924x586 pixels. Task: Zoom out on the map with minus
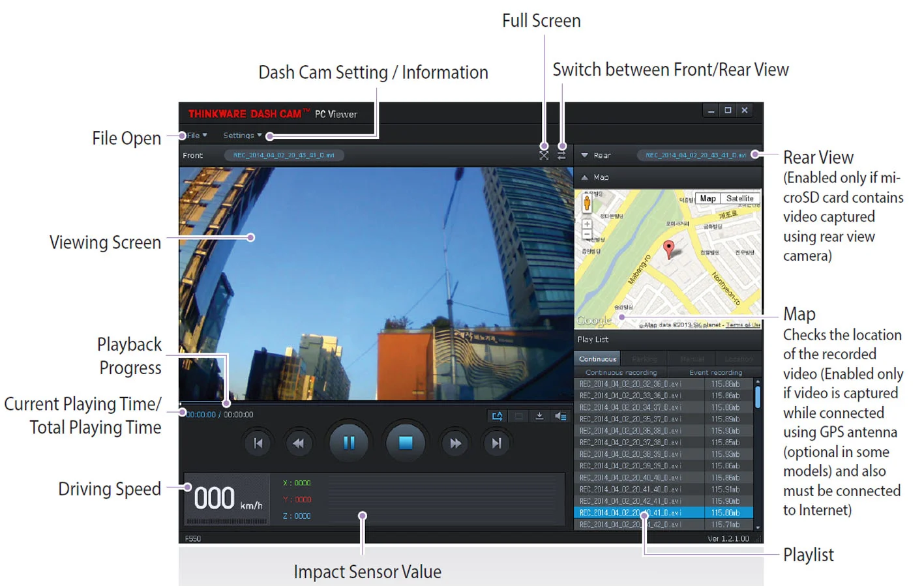coord(587,234)
